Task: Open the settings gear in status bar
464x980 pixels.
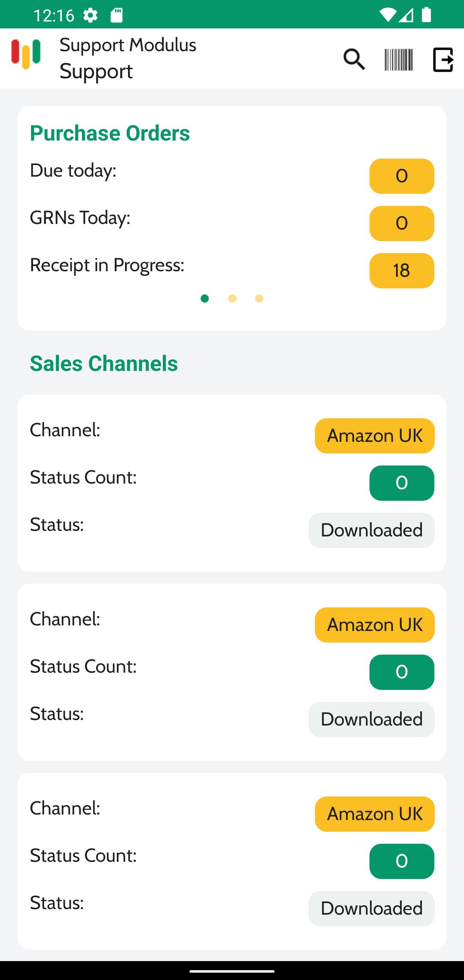Action: [90, 15]
